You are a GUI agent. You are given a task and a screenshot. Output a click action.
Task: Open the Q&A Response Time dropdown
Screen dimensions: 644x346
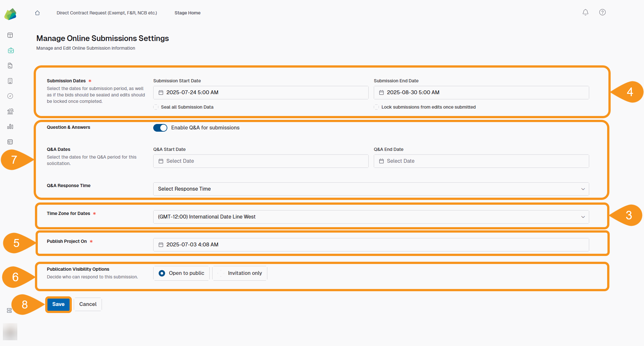click(x=371, y=189)
